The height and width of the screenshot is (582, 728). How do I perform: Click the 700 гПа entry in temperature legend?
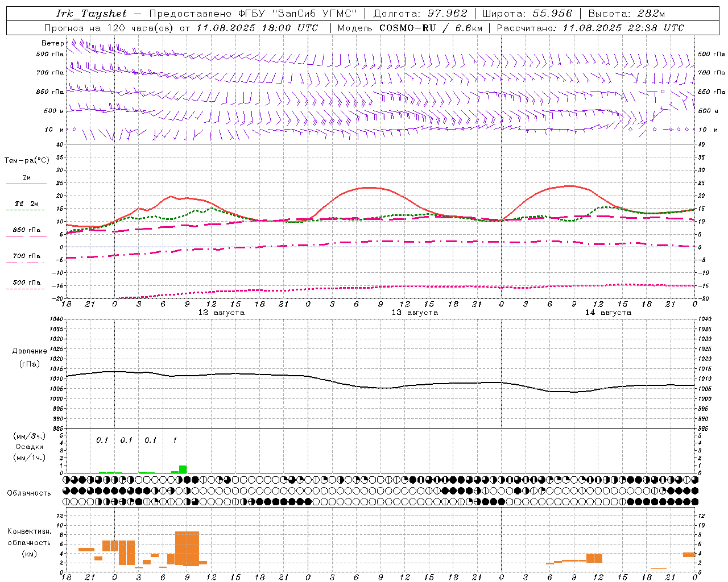click(26, 256)
